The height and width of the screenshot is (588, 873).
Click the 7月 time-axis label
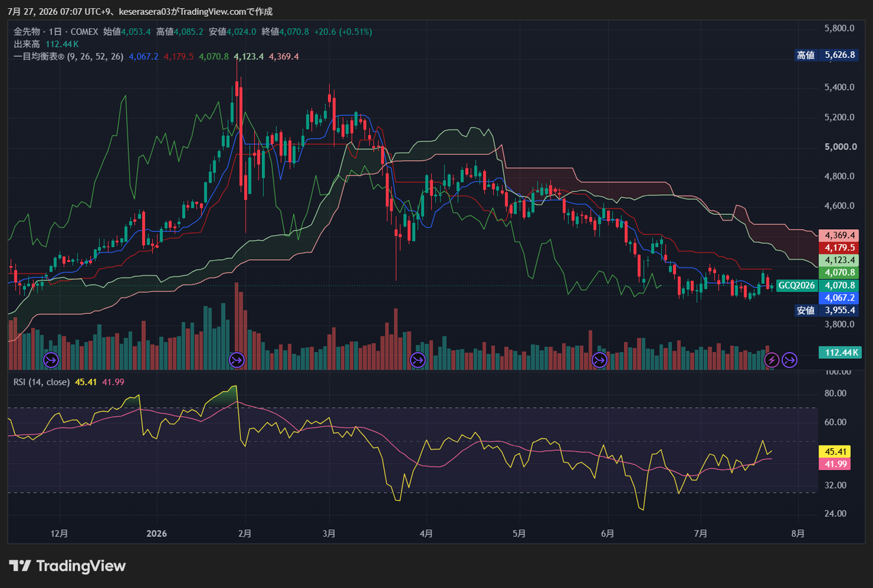[700, 533]
